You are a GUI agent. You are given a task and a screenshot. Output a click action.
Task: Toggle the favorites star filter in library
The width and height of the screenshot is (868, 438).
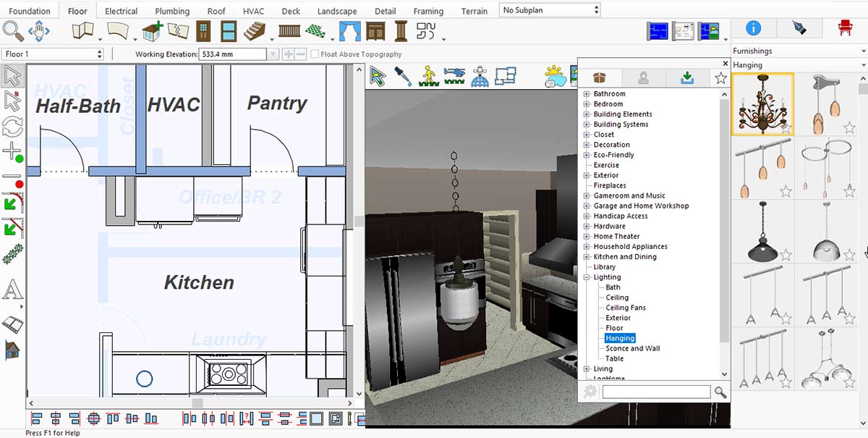720,78
